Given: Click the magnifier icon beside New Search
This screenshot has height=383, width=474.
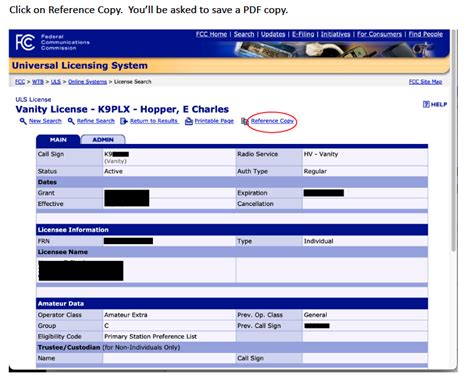Looking at the screenshot, I should tap(23, 121).
